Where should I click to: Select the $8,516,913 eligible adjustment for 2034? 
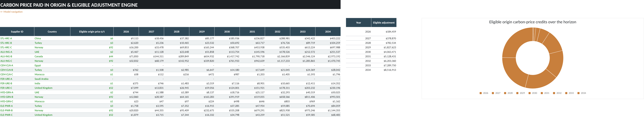(384, 70)
